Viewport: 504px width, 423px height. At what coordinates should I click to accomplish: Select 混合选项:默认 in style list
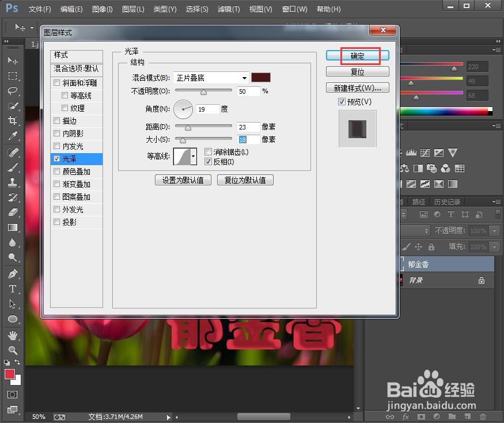coord(77,68)
